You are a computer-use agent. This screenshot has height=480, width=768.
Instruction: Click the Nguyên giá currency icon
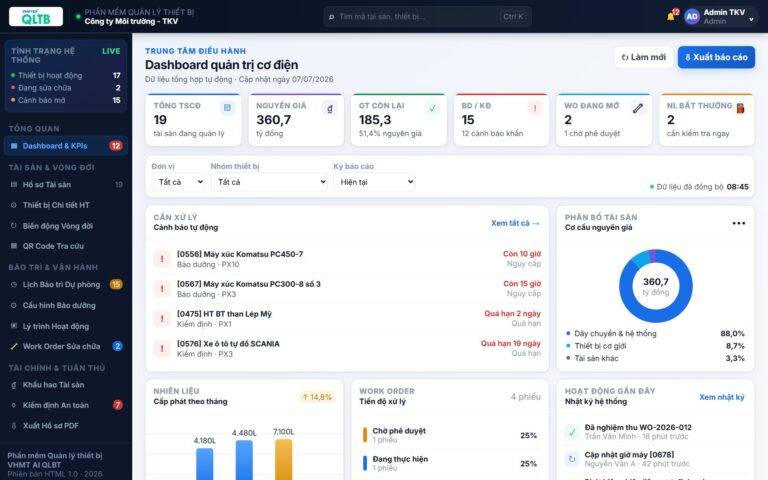pos(330,108)
